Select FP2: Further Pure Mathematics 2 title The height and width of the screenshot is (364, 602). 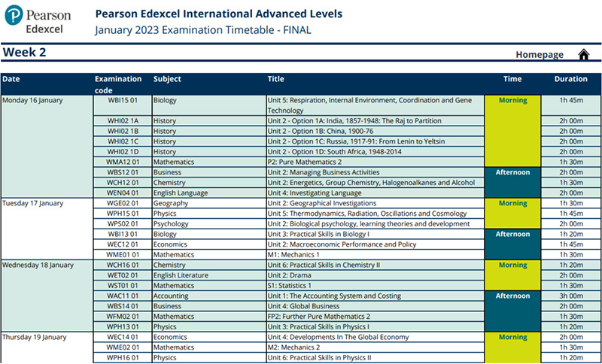click(318, 317)
